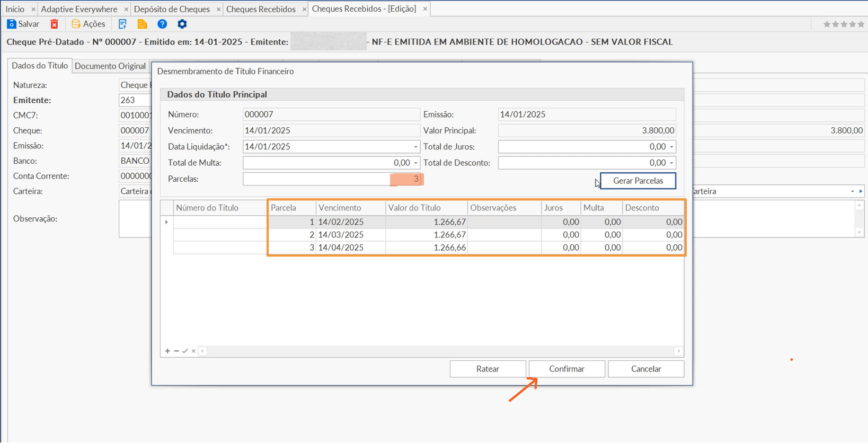The image size is (868, 443).
Task: Close the Adaptive Everywhere tab
Action: pos(126,9)
